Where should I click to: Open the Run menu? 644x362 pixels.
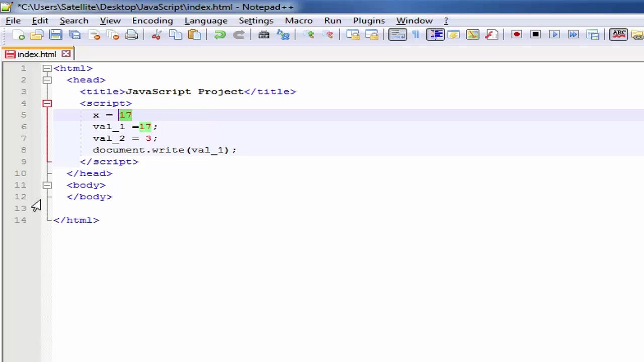pyautogui.click(x=333, y=21)
